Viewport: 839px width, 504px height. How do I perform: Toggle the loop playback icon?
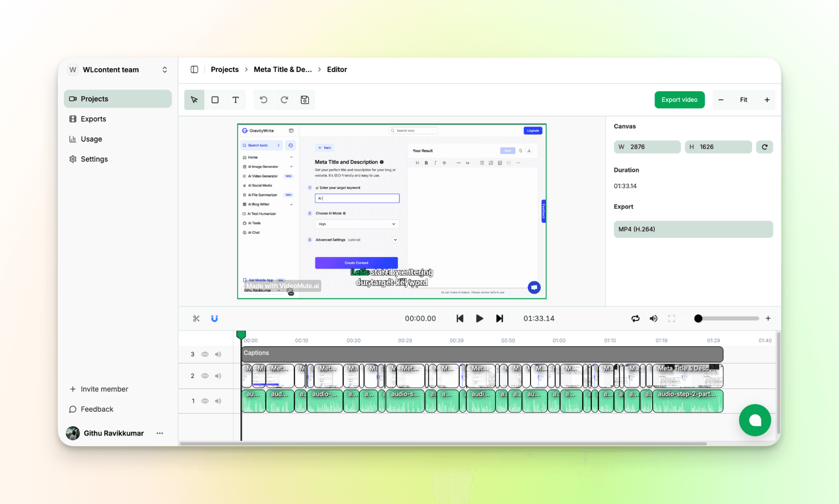[x=635, y=318]
